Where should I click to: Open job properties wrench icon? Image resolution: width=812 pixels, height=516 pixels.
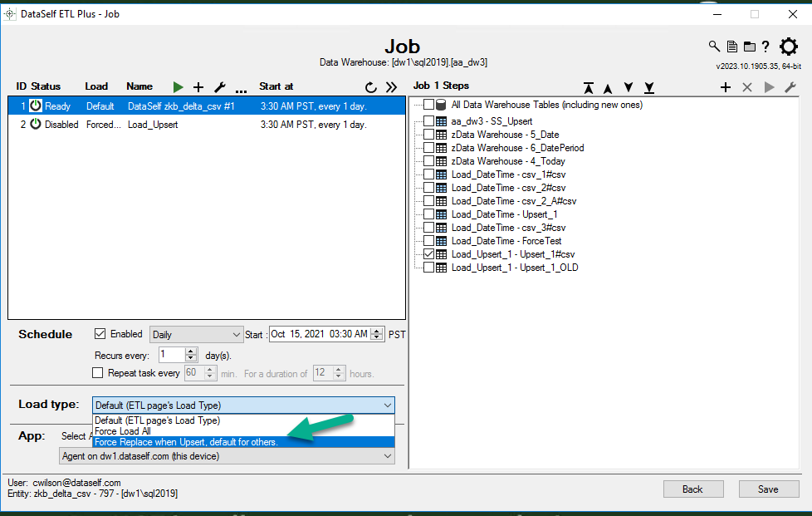click(x=220, y=86)
